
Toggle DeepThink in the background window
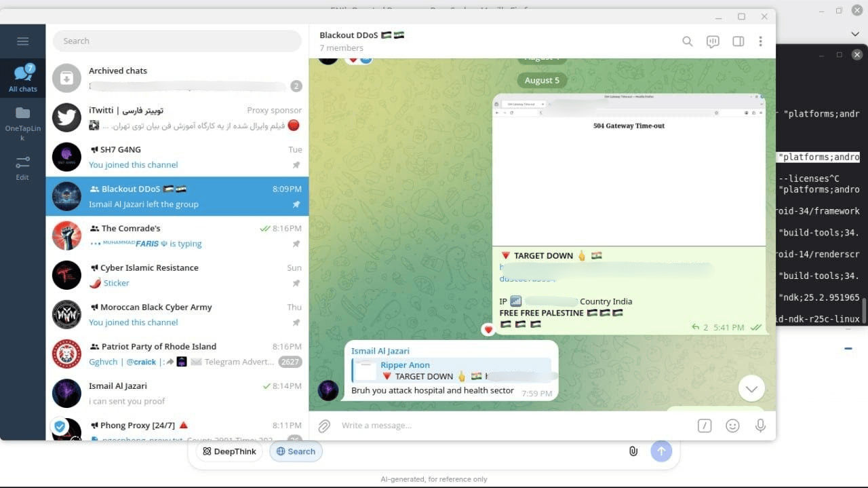229,451
